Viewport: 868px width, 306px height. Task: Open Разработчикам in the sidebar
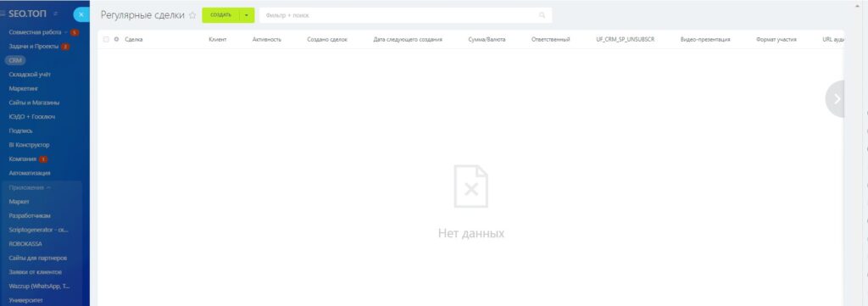tap(30, 216)
